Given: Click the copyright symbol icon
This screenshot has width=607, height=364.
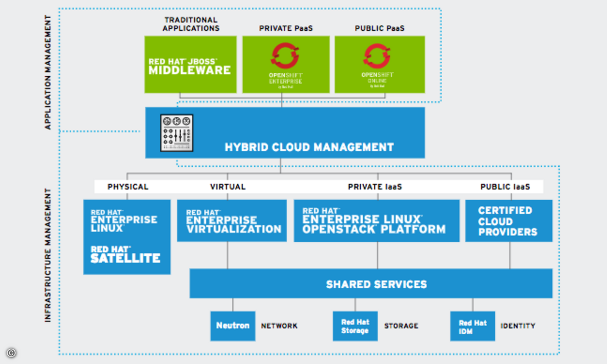Looking at the screenshot, I should (x=11, y=353).
